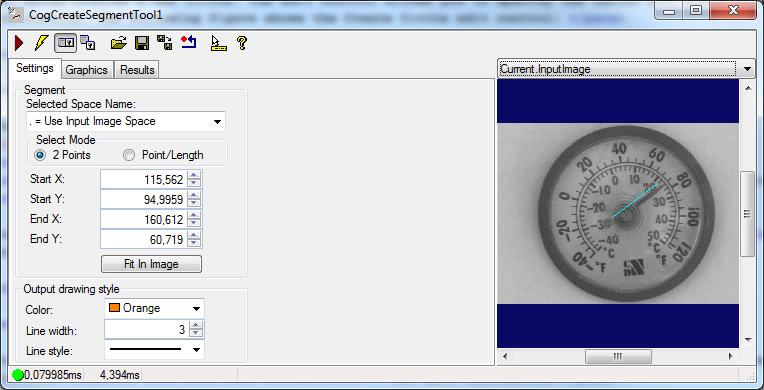Click the CogCreateSegmentTool1 title bar icon
Image resolution: width=764 pixels, height=390 pixels.
(x=16, y=15)
